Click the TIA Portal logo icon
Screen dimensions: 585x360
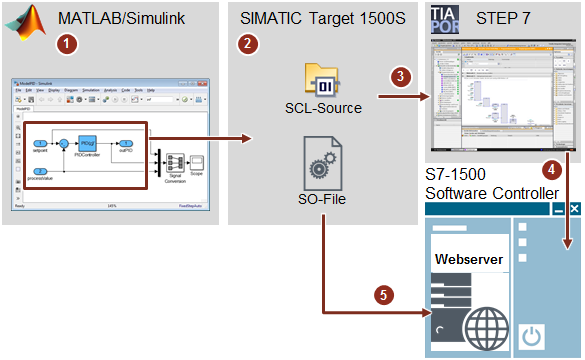[x=445, y=20]
